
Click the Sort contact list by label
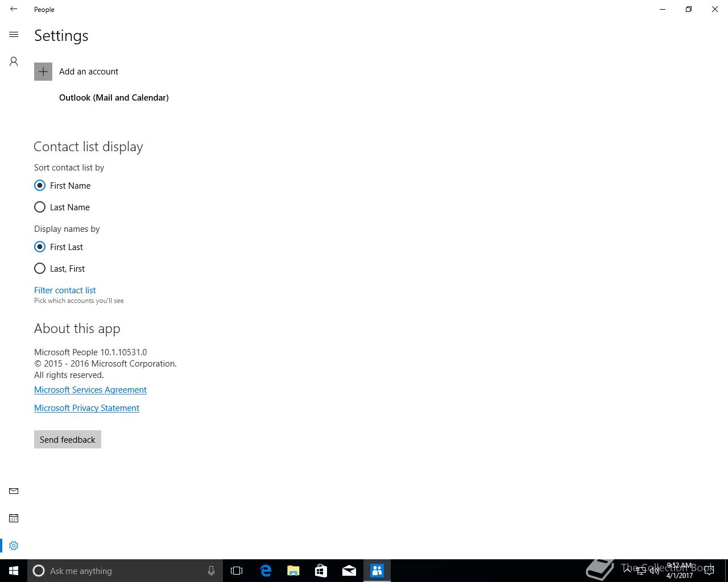(69, 168)
